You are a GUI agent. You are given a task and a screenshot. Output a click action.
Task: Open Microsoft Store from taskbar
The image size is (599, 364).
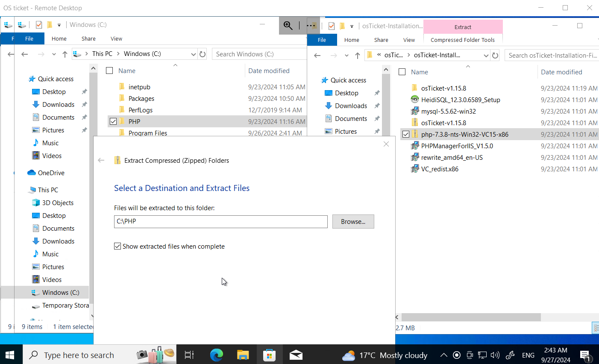[270, 355]
